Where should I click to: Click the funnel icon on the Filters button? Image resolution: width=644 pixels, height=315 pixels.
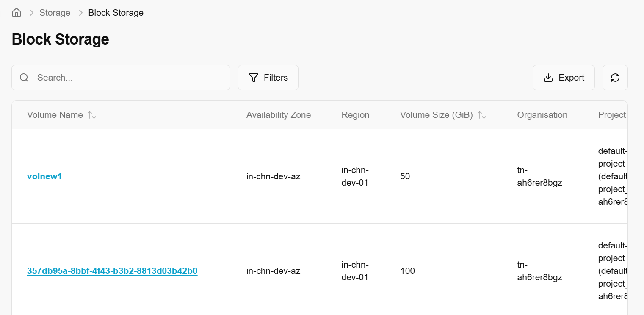[x=254, y=78]
